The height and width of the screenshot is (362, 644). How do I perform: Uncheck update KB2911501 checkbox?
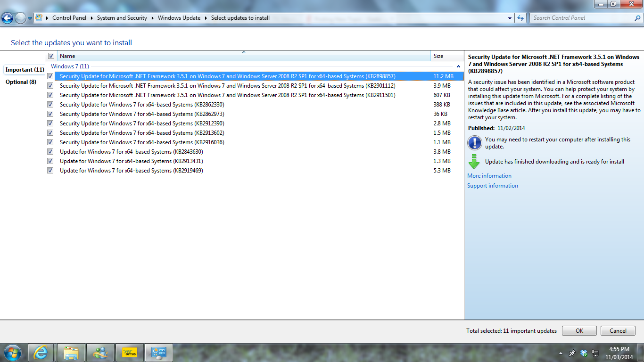50,95
